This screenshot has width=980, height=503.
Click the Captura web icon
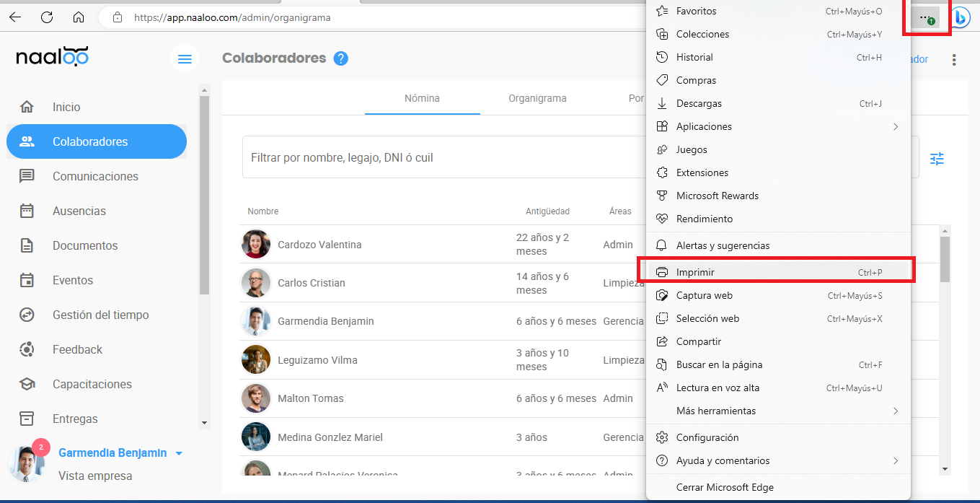click(x=662, y=295)
